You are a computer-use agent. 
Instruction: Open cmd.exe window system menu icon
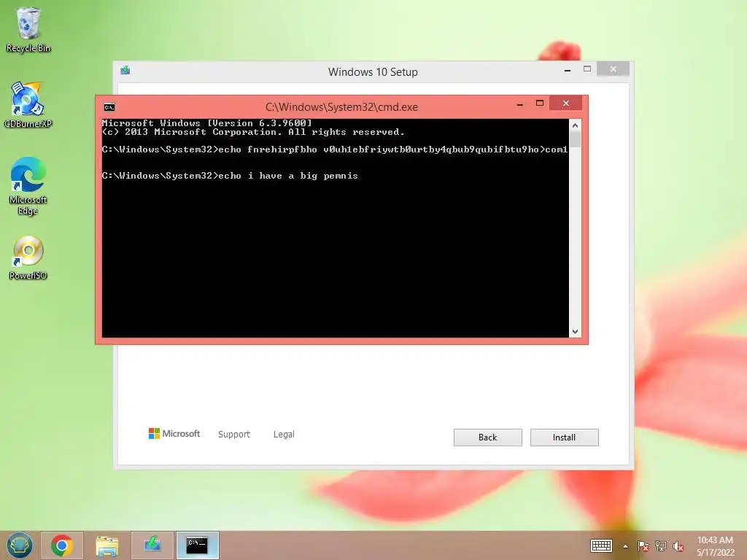[x=109, y=107]
